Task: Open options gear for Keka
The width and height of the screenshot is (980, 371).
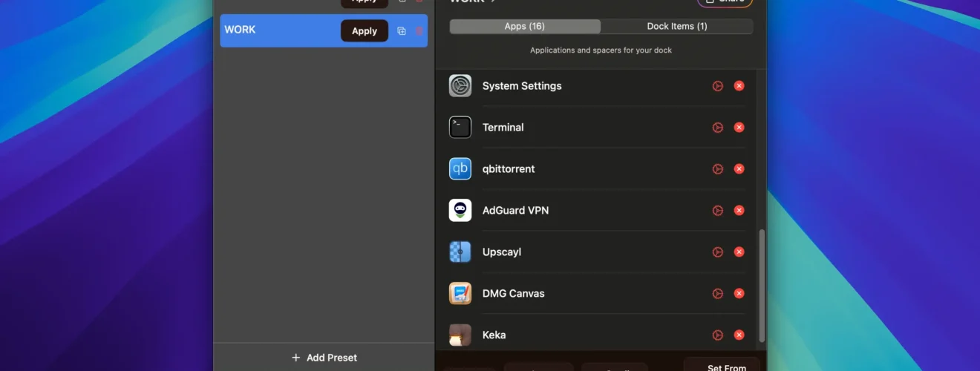Action: point(717,335)
